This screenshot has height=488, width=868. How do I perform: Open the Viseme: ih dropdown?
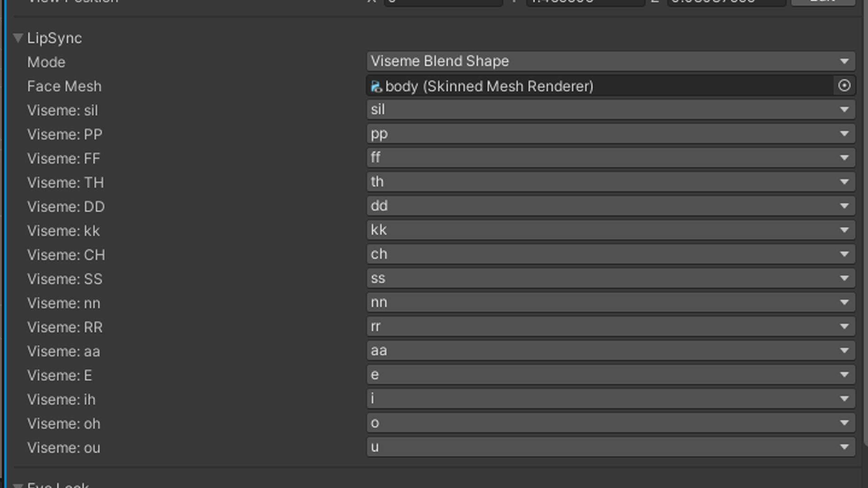pyautogui.click(x=610, y=399)
